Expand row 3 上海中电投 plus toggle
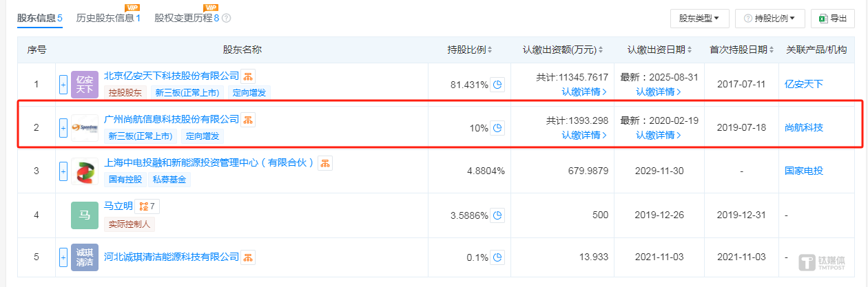 click(x=63, y=171)
